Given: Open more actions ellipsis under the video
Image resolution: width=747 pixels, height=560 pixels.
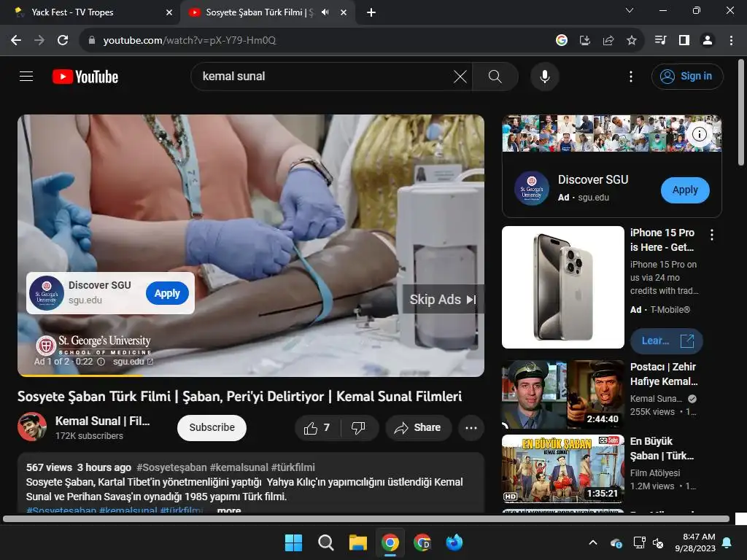Looking at the screenshot, I should (x=471, y=428).
